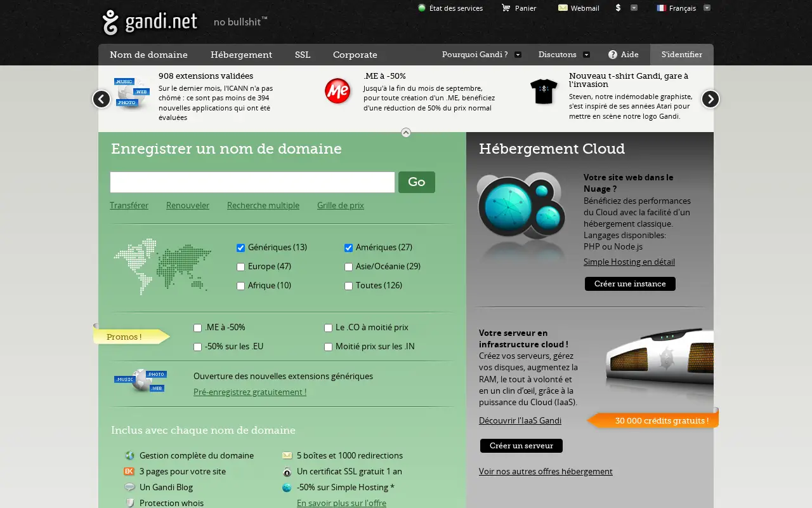Click the world map graphic
The image size is (812, 508).
(162, 267)
